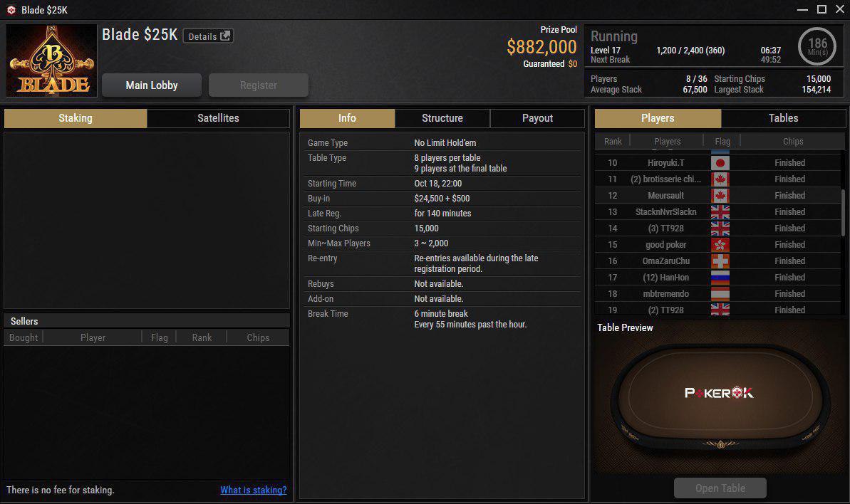The width and height of the screenshot is (850, 504).
Task: Click Late Reg. value for 140 minutes
Action: [442, 214]
